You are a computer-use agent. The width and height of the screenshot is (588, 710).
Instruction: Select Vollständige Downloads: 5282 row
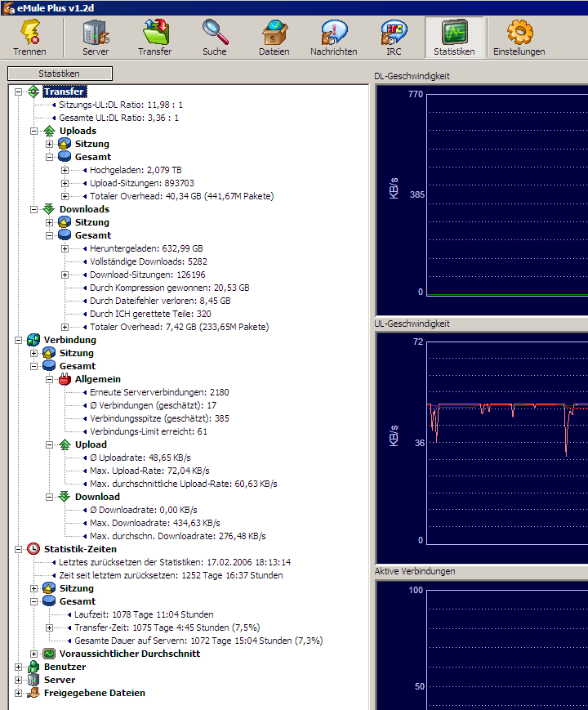(x=149, y=261)
